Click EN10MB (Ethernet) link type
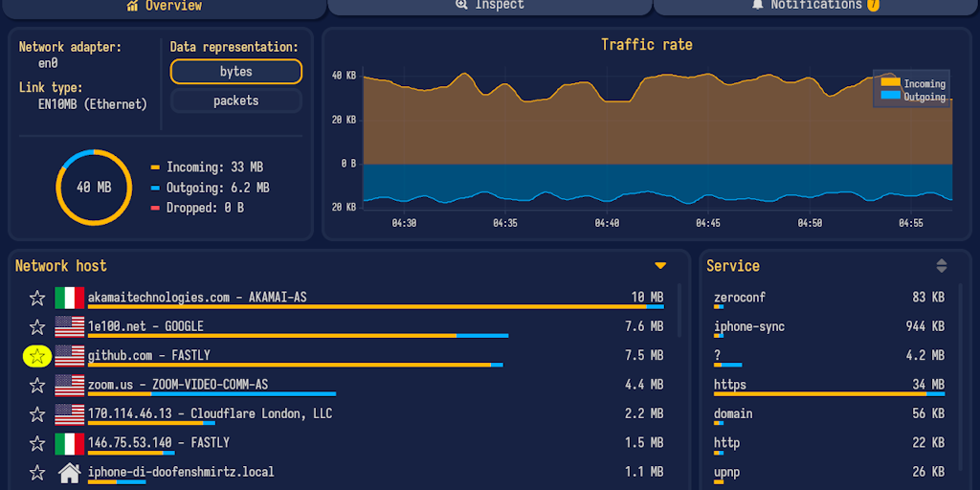 coord(93,104)
